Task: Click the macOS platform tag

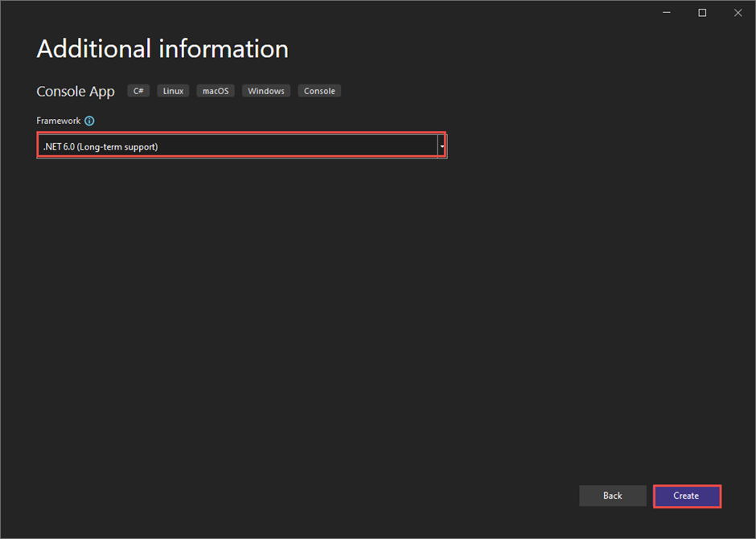Action: pos(215,91)
